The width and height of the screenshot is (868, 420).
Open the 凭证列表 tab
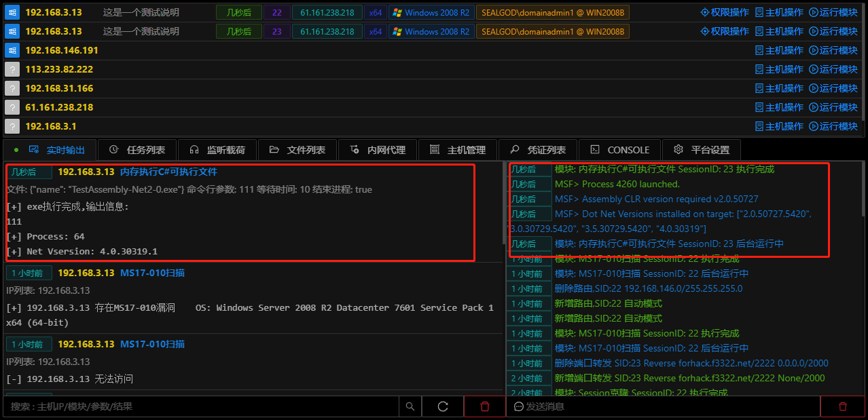tap(537, 150)
